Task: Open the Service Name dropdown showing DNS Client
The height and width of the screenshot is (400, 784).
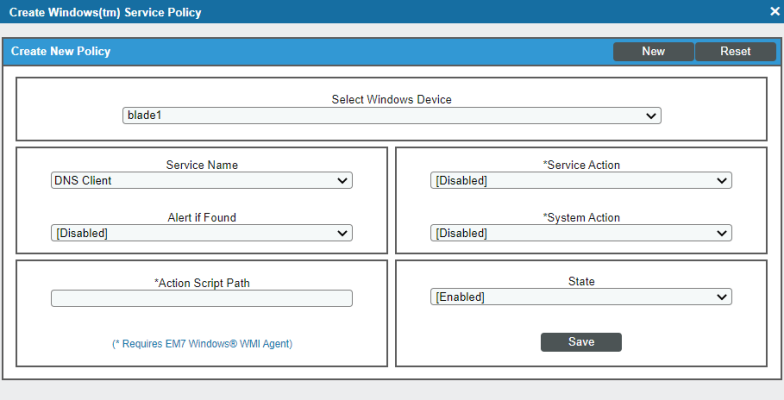Action: pyautogui.click(x=202, y=180)
